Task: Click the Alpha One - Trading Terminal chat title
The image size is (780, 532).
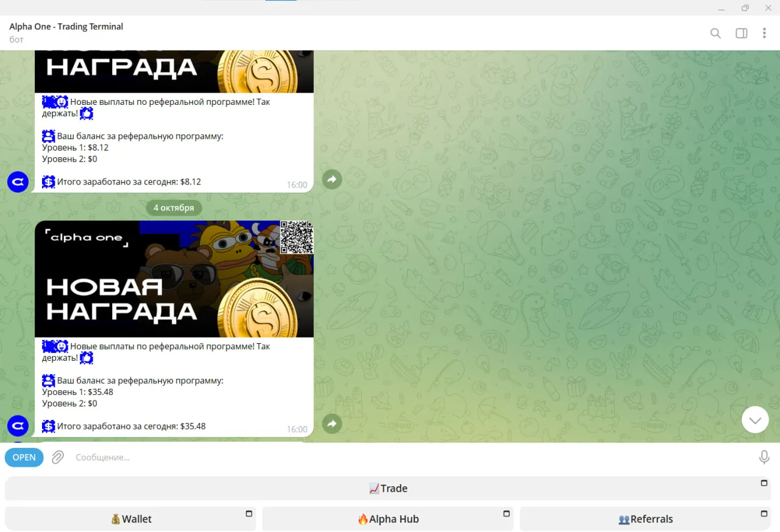Action: 66,27
